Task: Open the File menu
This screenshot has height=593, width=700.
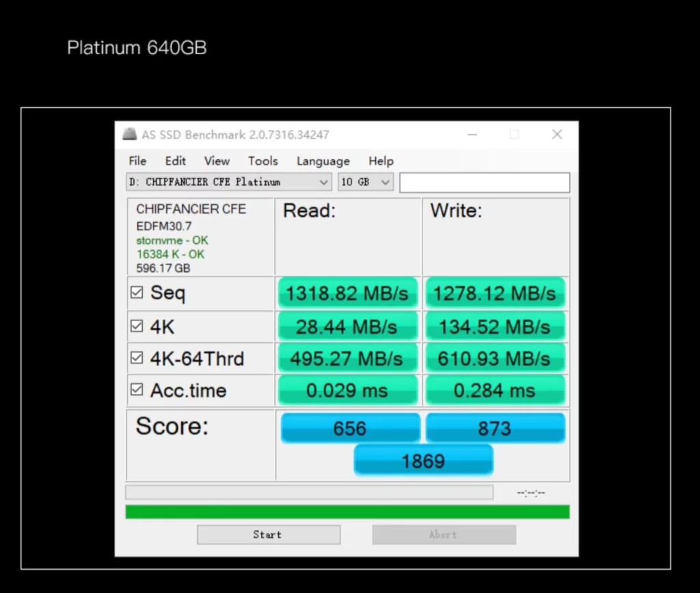Action: [137, 161]
